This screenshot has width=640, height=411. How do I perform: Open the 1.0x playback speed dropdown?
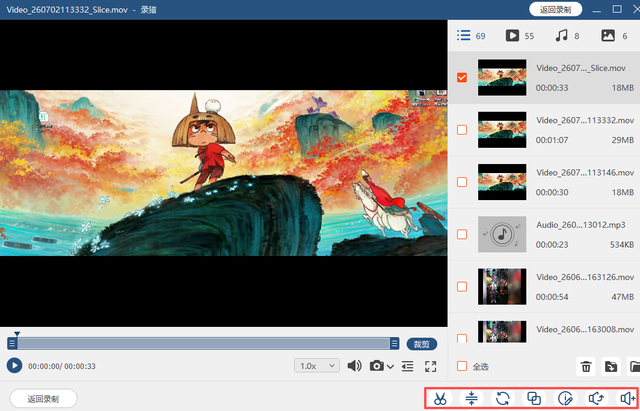[317, 366]
